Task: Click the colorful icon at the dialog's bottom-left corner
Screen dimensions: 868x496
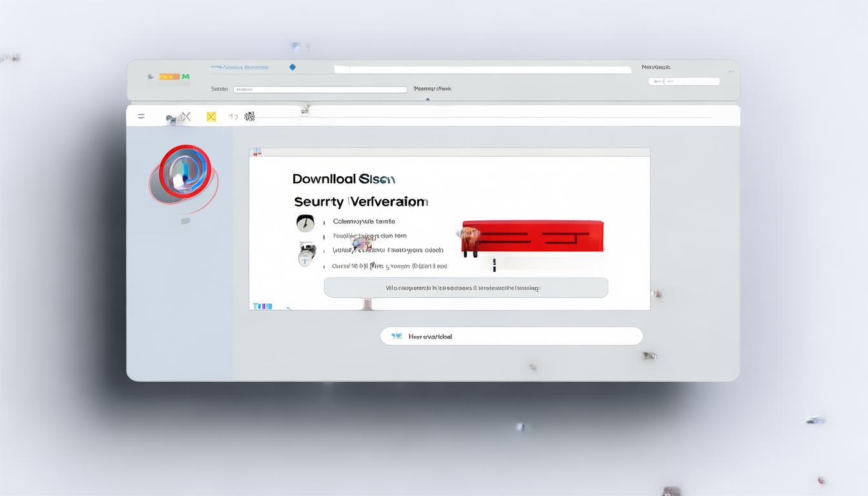Action: (x=263, y=306)
